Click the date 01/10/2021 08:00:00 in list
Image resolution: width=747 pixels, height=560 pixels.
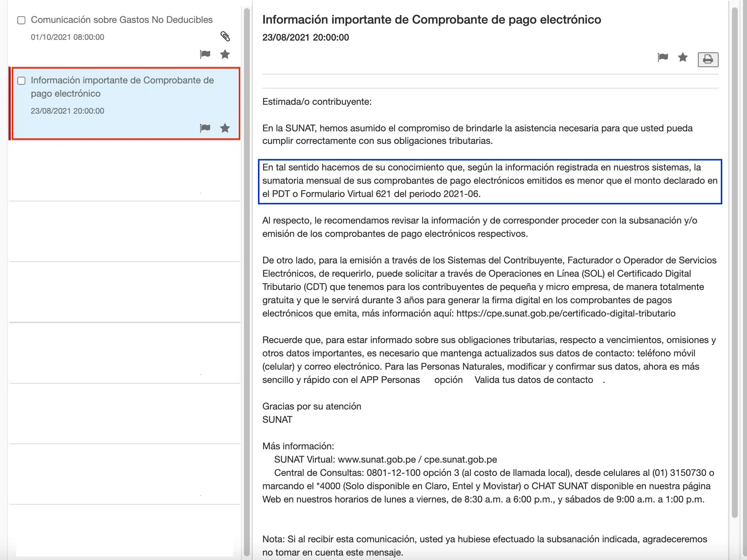(68, 37)
